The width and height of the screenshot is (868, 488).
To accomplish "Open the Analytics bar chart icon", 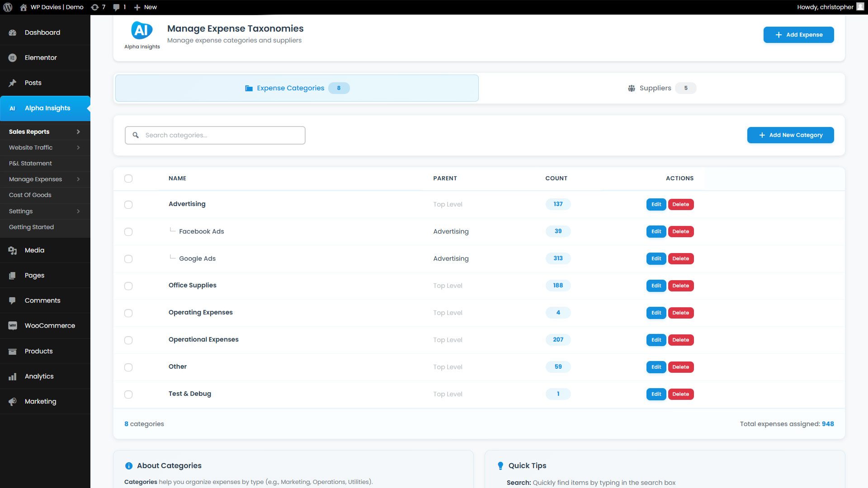I will point(13,376).
